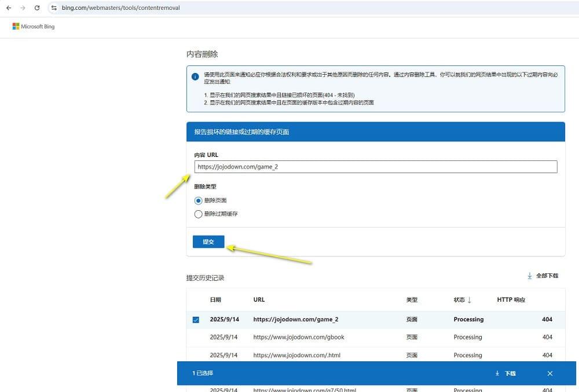Click the URL column header

coord(259,300)
